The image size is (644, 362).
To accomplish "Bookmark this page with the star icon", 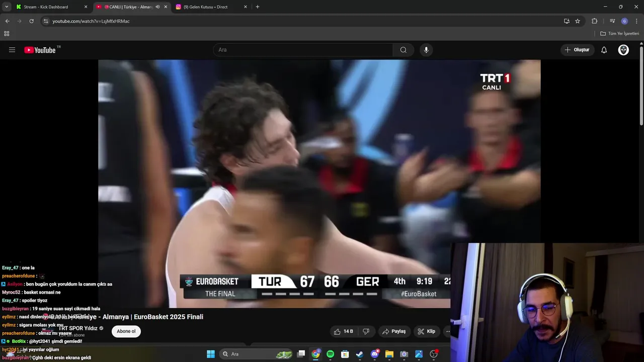I will [x=578, y=21].
